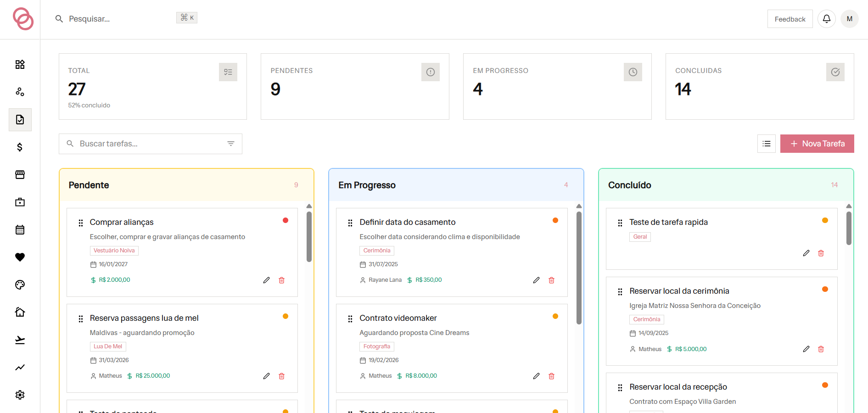The image size is (868, 413).
Task: Open the airplane honeymoon icon in sidebar
Action: pyautogui.click(x=20, y=340)
